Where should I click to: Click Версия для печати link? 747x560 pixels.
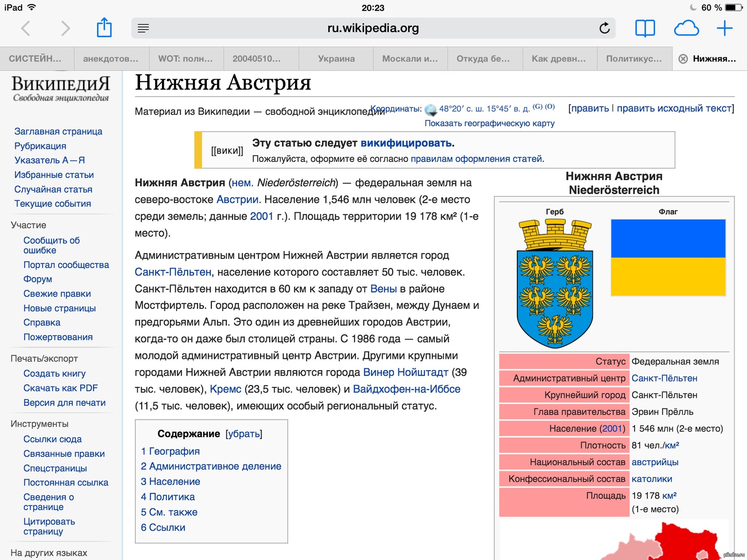[x=64, y=403]
